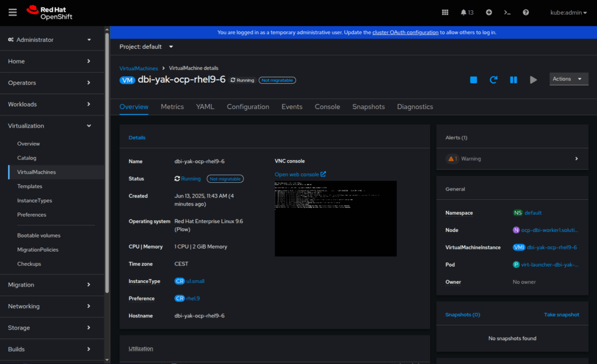Screen dimensions: 597x364
Task: Click the Red Hat OpenShift logo
Action: [x=50, y=13]
